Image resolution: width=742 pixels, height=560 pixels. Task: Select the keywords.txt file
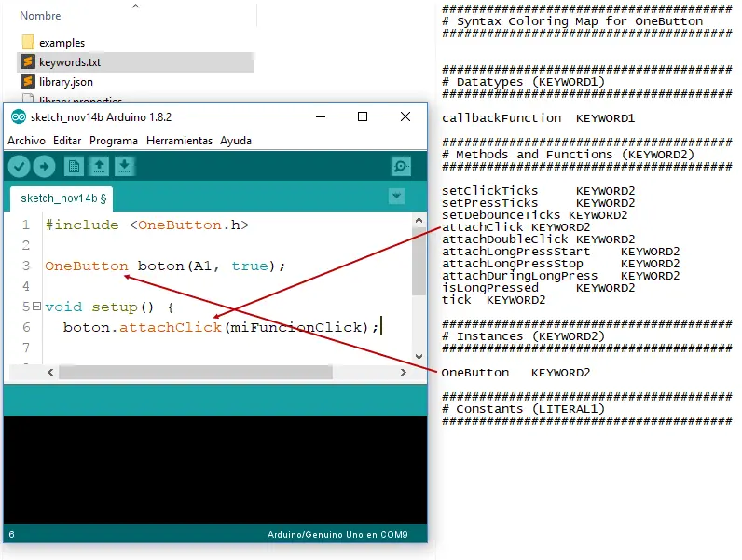[70, 62]
